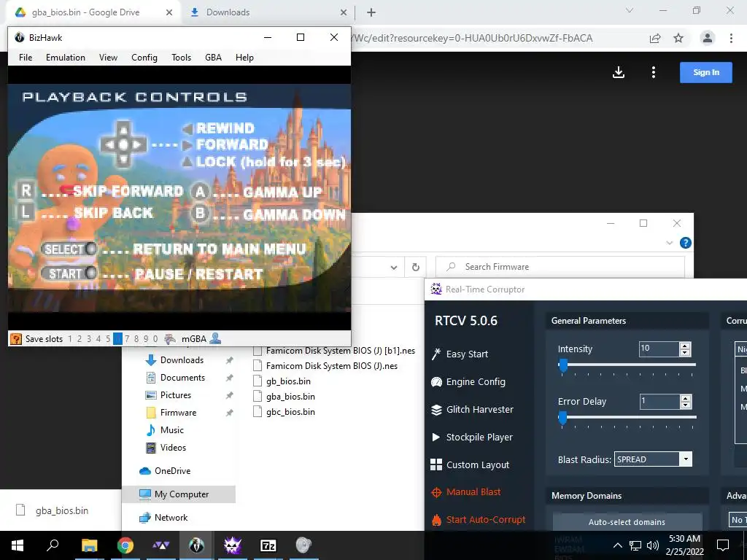Select save slot 0 in BizHawk
This screenshot has width=747, height=560.
coord(155,339)
